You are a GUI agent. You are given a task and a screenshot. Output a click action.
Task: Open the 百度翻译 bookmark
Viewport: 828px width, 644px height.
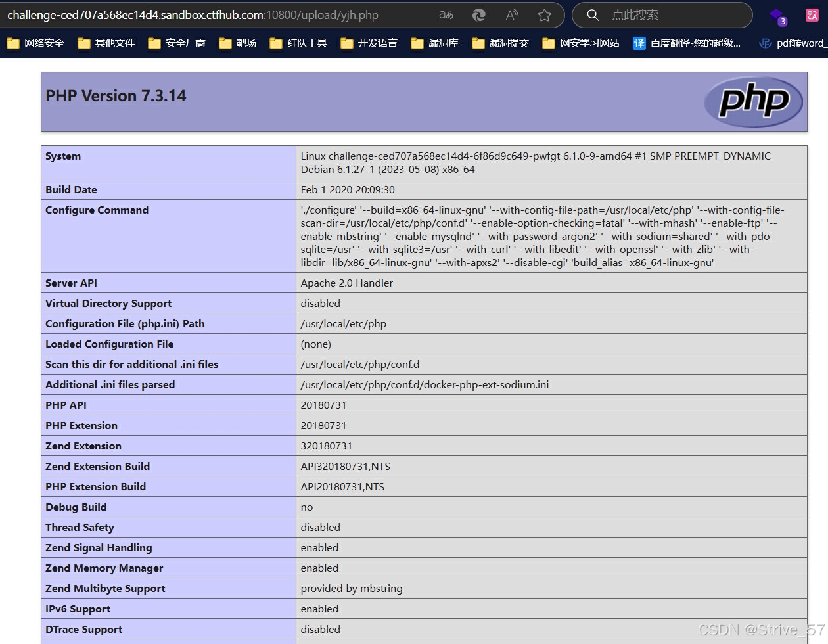687,43
